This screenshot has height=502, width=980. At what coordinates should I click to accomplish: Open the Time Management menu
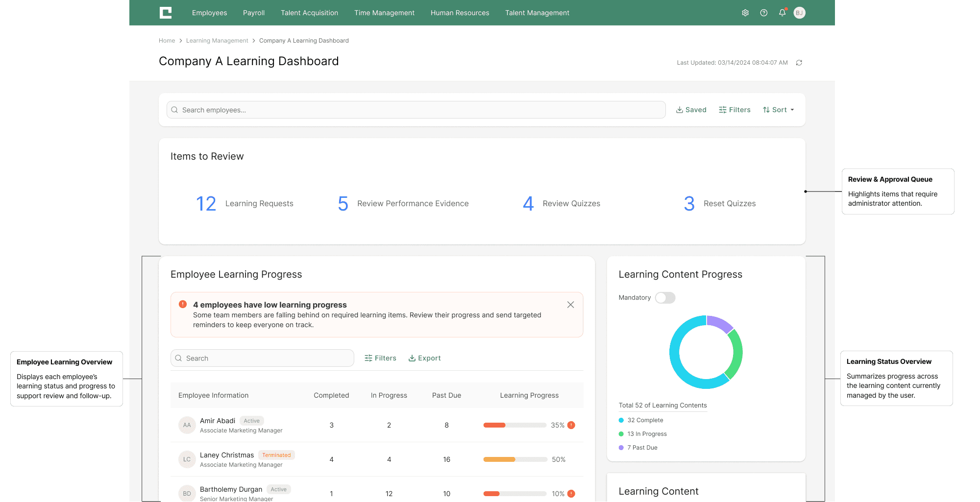point(385,13)
